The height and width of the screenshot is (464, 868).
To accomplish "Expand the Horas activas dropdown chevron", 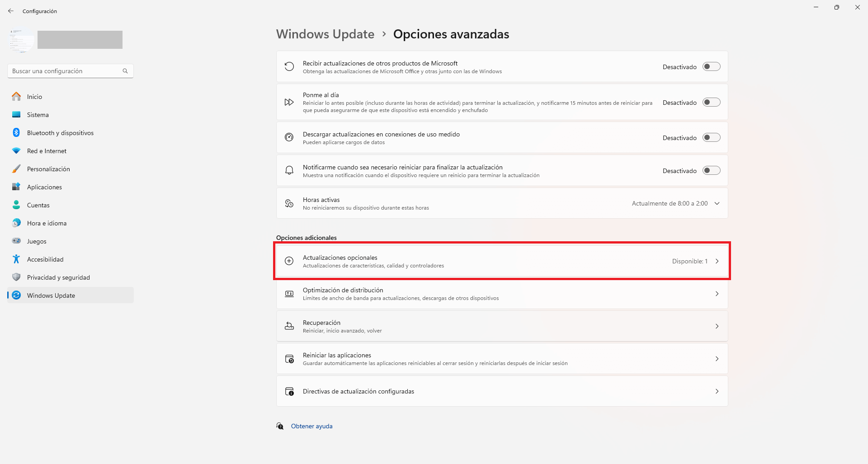I will click(x=717, y=203).
